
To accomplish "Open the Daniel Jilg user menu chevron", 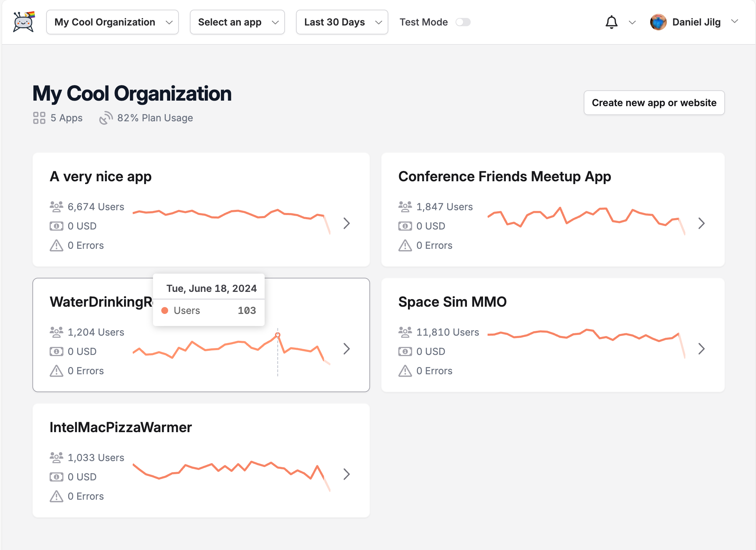I will (x=735, y=21).
